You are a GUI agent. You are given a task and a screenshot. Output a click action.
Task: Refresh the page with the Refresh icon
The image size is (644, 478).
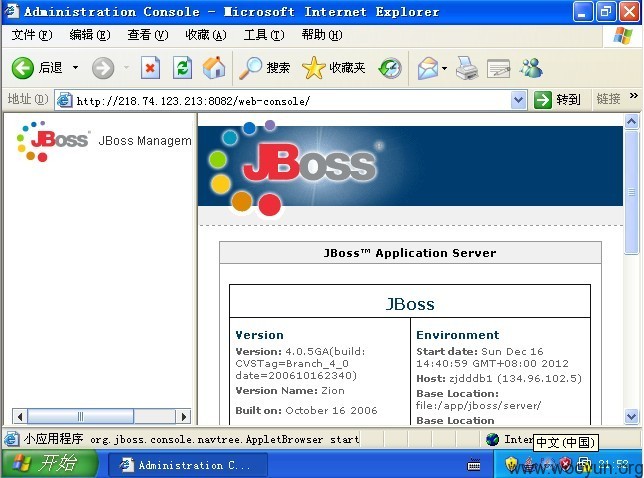(x=182, y=67)
